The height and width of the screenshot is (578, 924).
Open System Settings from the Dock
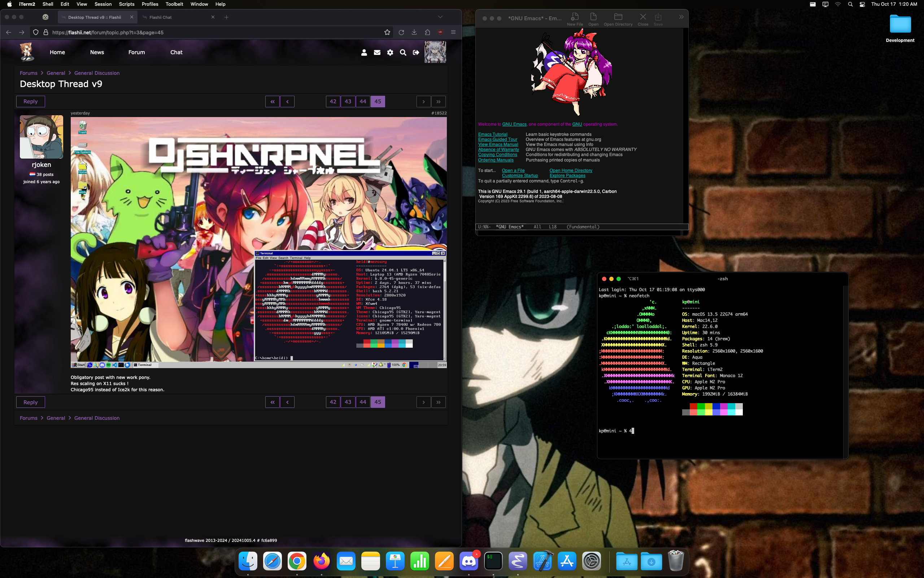coord(592,561)
